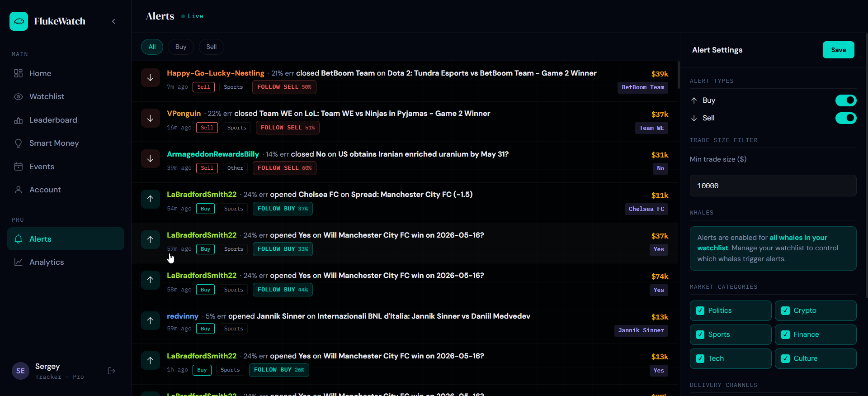Image resolution: width=868 pixels, height=396 pixels.
Task: Open the Home page
Action: [x=66, y=73]
